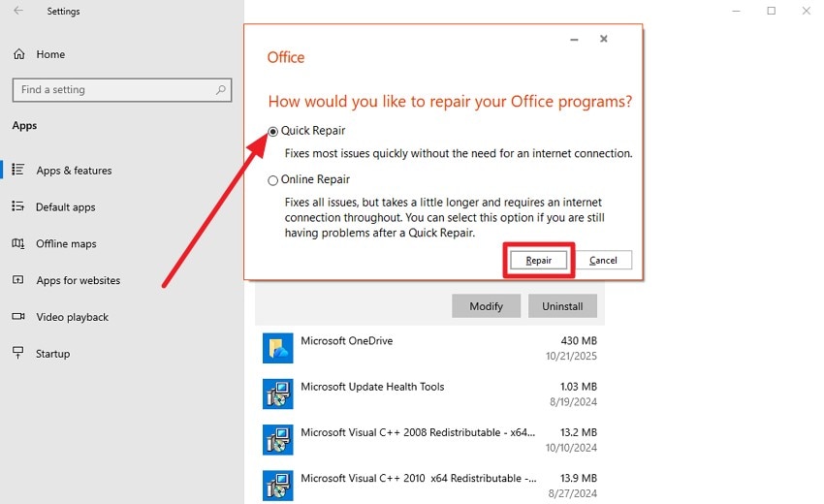Click the Uninstall button

point(562,306)
